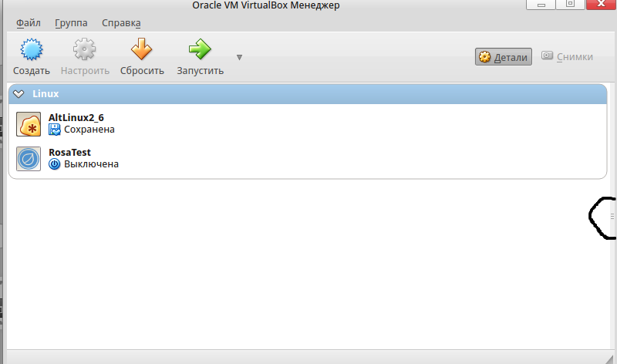
Task: Open the Справка menu
Action: pos(121,23)
